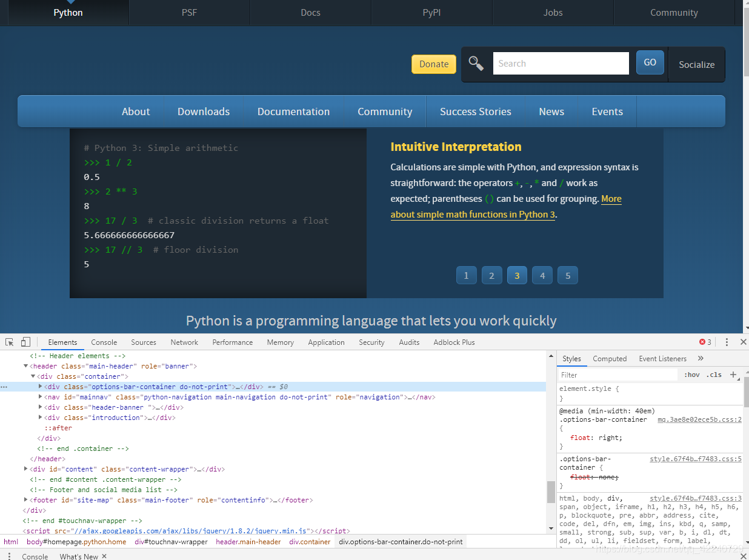Expand the footer site-map node

pos(25,500)
